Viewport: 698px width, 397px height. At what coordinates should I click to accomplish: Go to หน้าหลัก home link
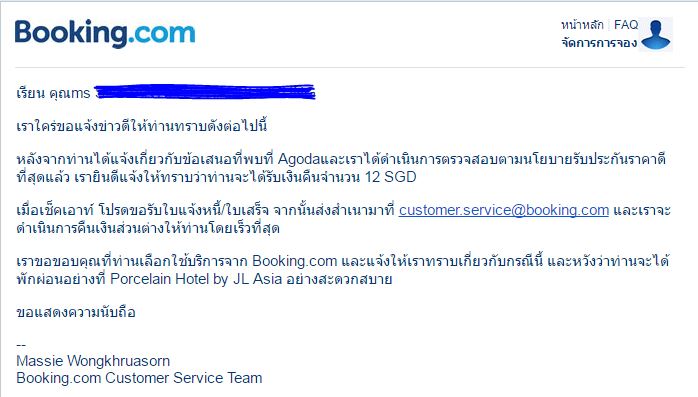tap(582, 25)
